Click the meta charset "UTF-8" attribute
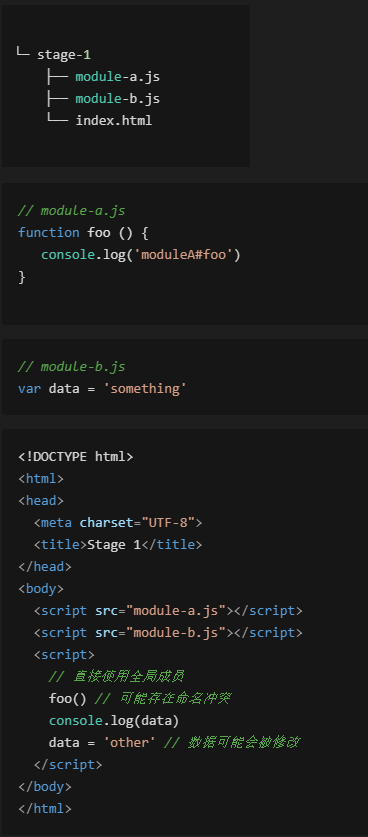The height and width of the screenshot is (837, 368). tap(137, 523)
